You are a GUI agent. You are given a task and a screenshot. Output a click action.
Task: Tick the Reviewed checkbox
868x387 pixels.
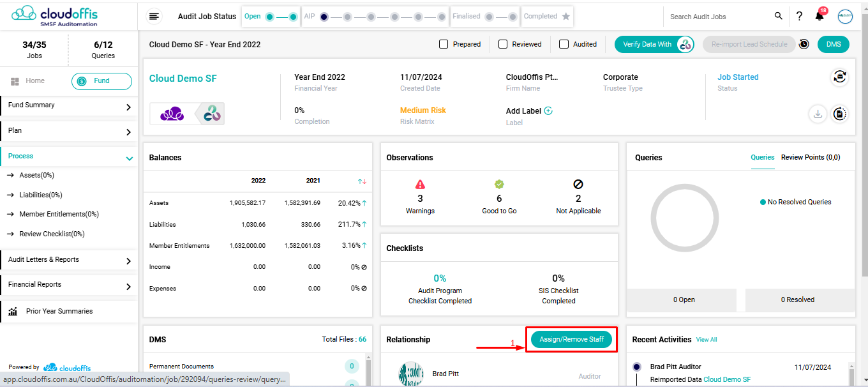pyautogui.click(x=502, y=44)
